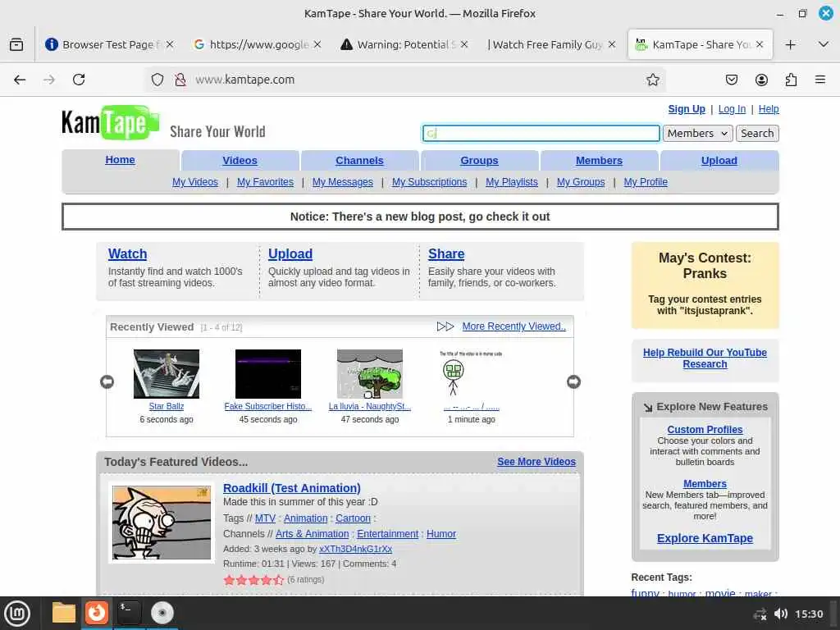Open My Playlists link
840x630 pixels.
[x=512, y=181]
